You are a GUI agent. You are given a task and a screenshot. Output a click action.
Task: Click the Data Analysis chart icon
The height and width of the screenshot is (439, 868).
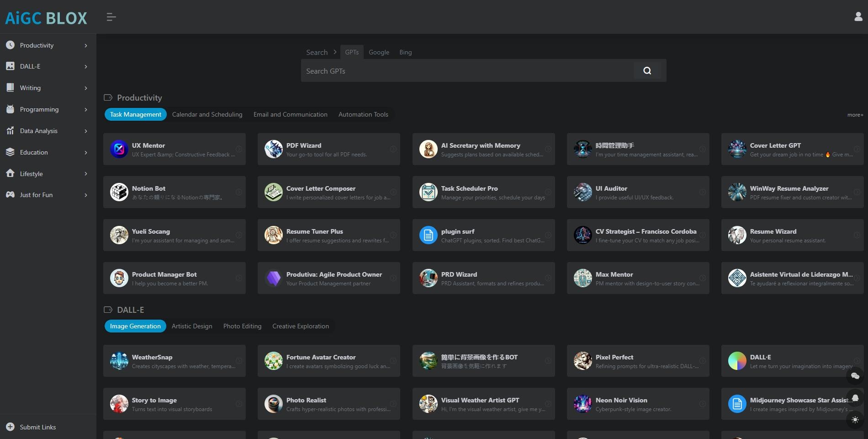(10, 131)
